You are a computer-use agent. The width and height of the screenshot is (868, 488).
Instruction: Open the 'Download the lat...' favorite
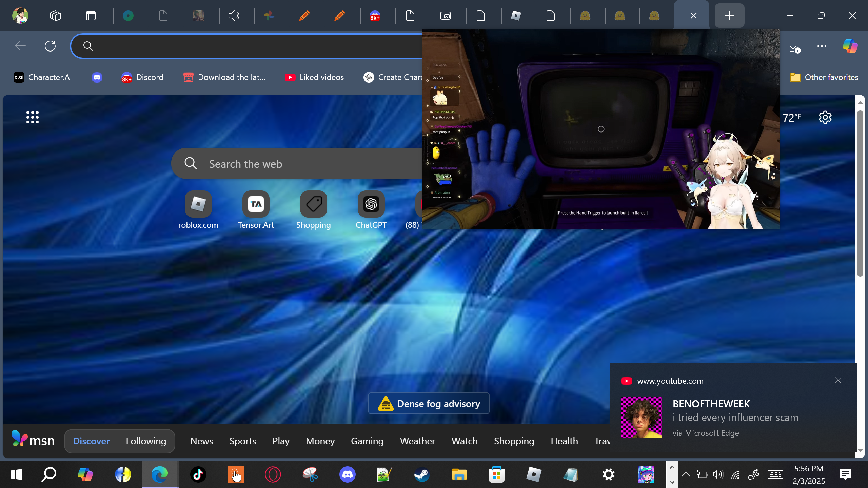pyautogui.click(x=224, y=77)
